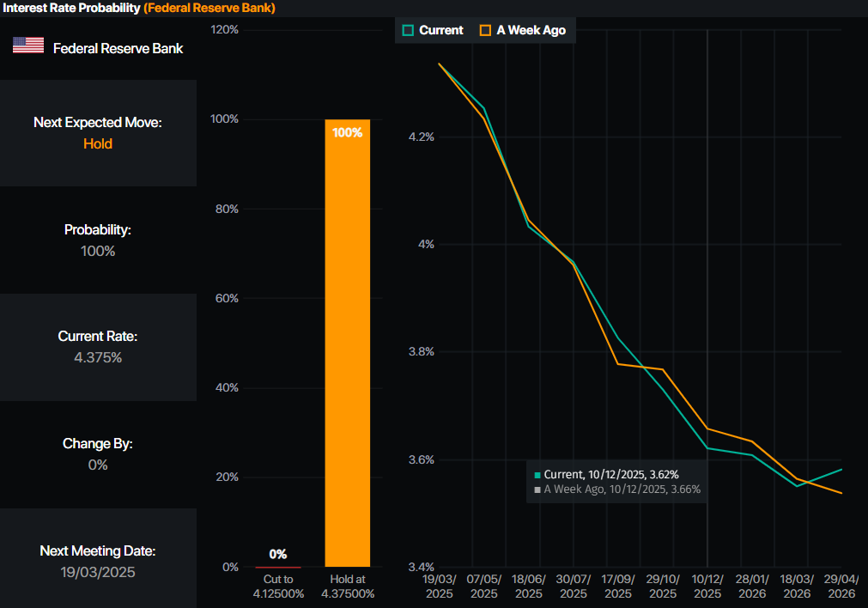Click the Interest Rate Probability heading
868x608 pixels.
click(x=70, y=8)
